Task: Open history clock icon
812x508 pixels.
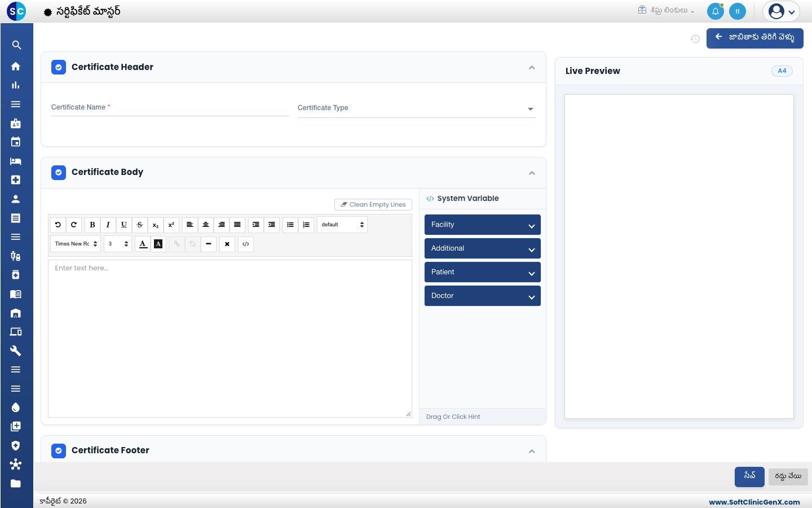Action: click(x=695, y=39)
